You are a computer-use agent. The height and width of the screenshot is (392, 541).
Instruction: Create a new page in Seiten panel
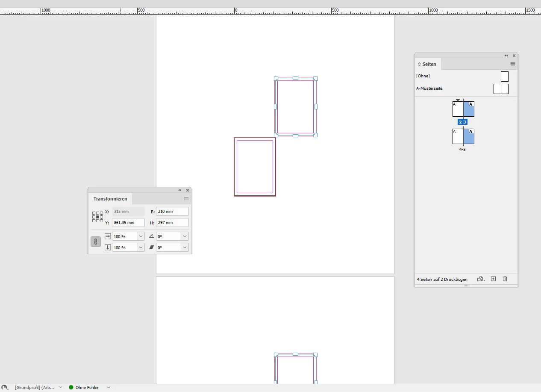point(493,279)
